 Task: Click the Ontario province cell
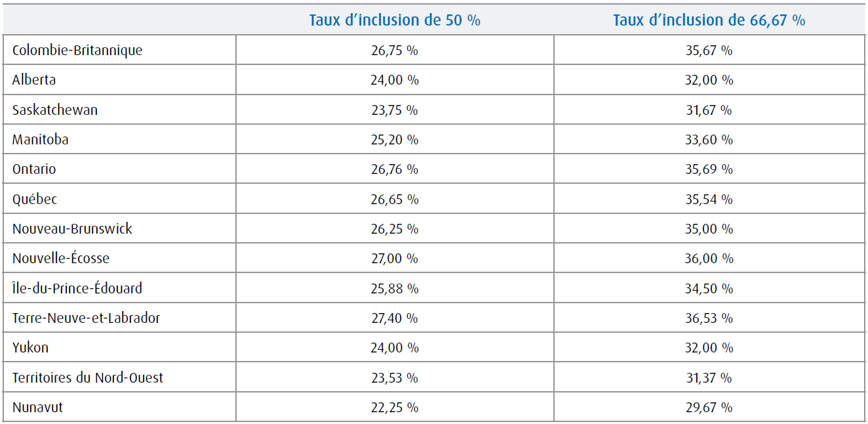point(34,169)
